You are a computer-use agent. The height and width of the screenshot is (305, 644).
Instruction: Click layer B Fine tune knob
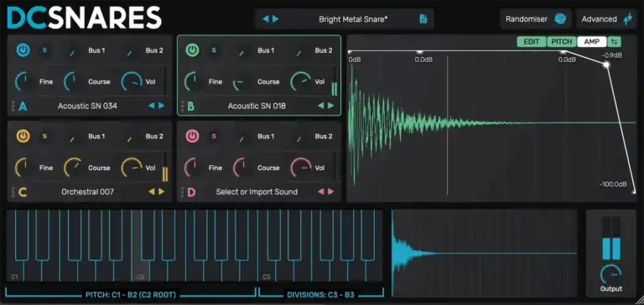194,81
